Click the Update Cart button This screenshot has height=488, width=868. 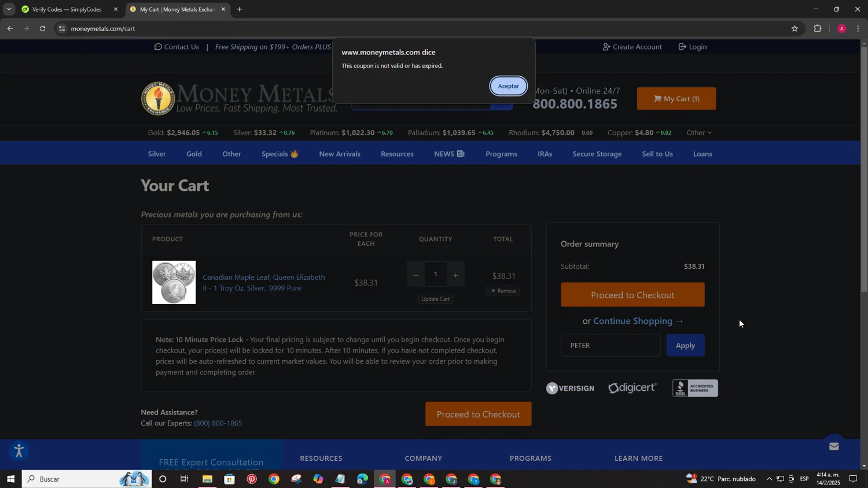[x=436, y=299]
